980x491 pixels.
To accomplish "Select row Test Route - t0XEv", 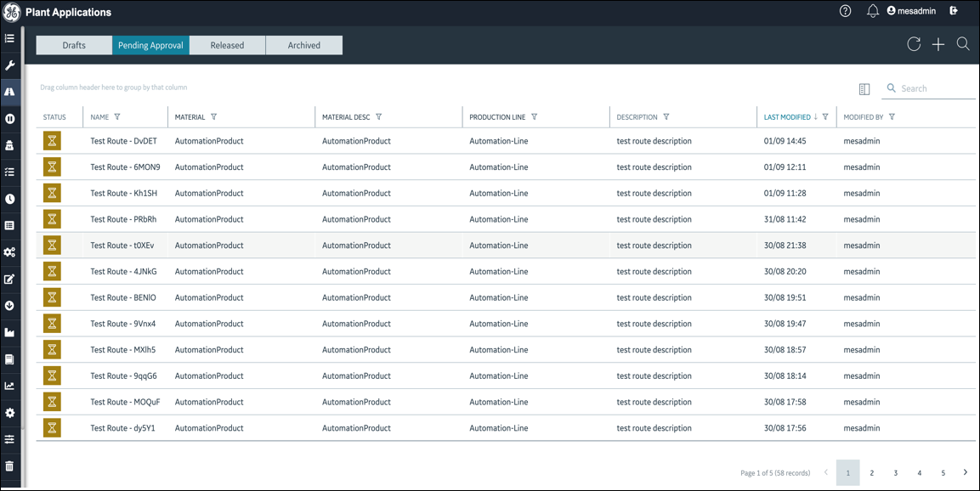I will point(506,245).
